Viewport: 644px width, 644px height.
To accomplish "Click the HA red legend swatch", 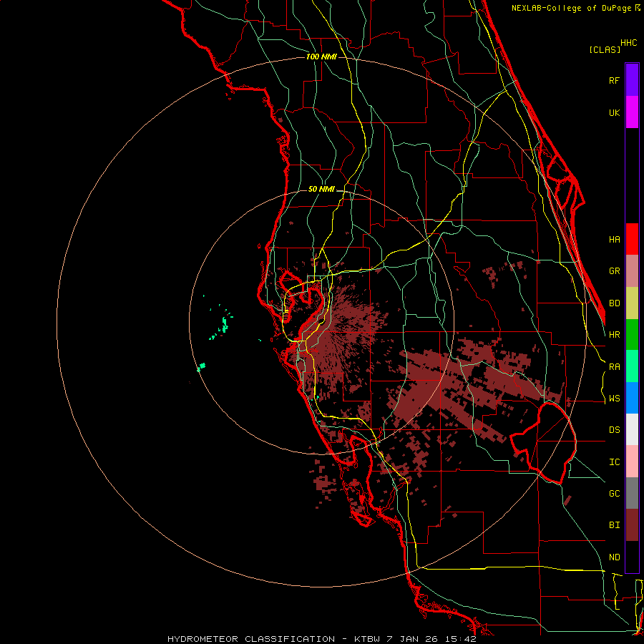I will click(632, 239).
